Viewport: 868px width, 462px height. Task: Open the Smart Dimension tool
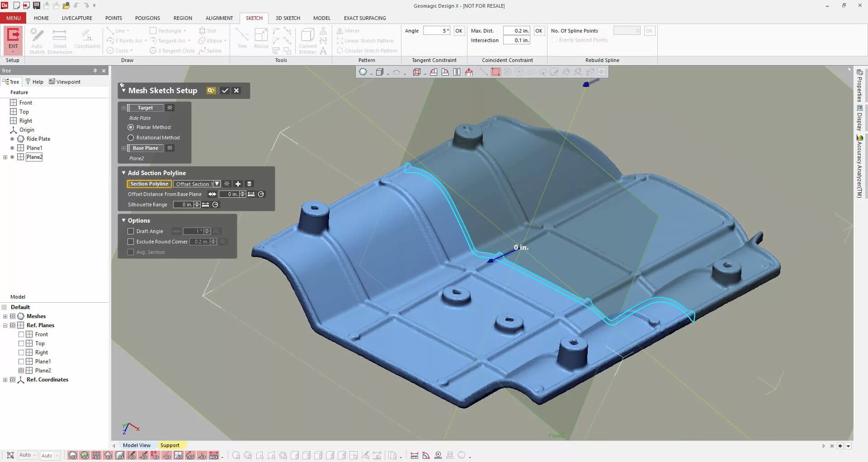(59, 40)
